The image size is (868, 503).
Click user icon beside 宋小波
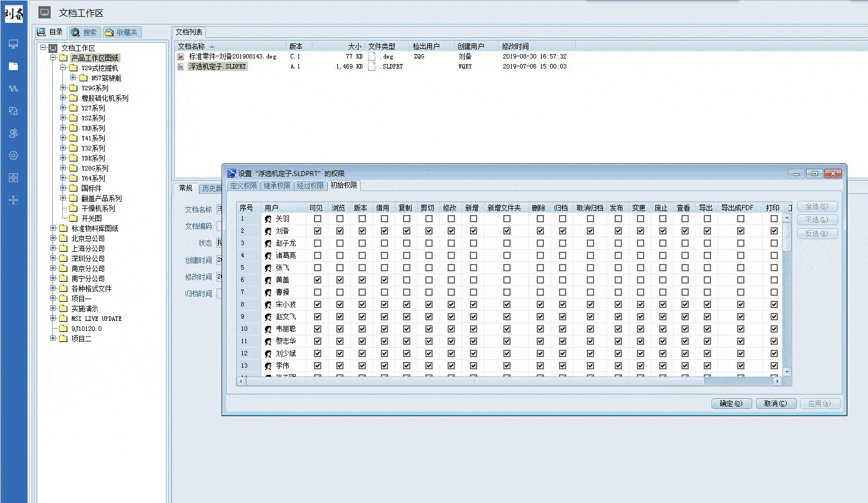point(268,305)
